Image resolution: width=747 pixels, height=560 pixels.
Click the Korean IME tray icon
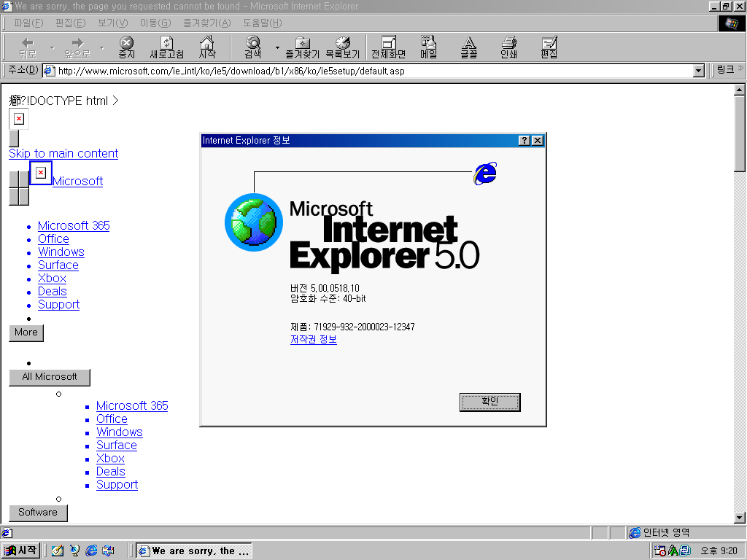point(673,551)
